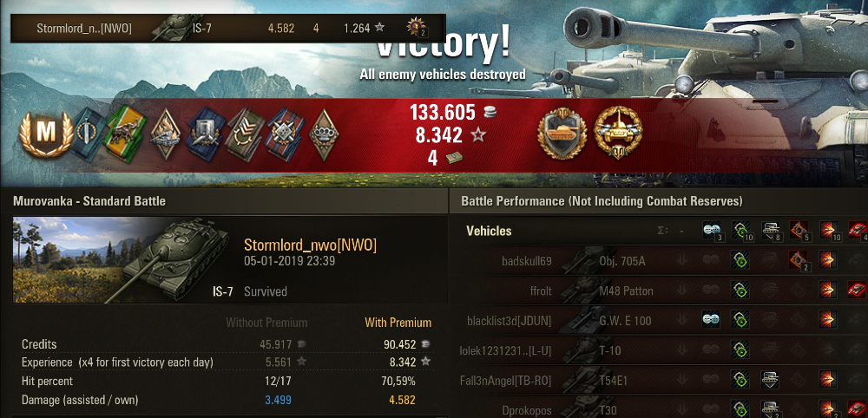Click the green chevrons ribbon medal
868x418 pixels.
pos(246,134)
